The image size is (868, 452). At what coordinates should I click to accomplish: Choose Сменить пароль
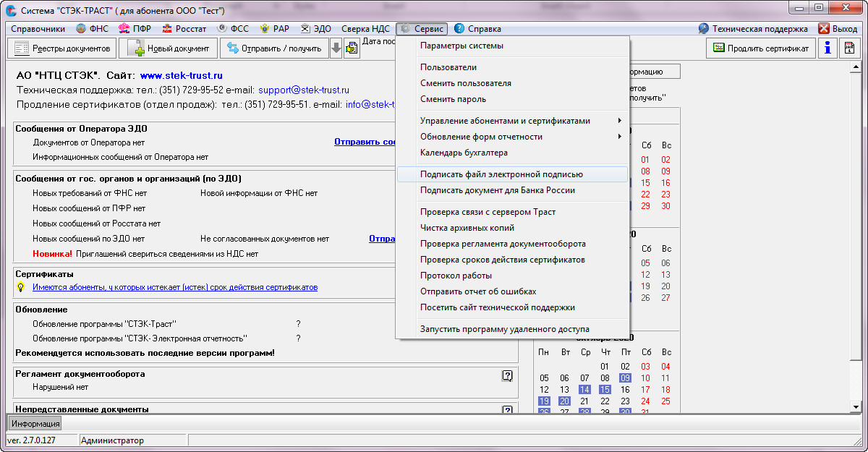coord(513,99)
